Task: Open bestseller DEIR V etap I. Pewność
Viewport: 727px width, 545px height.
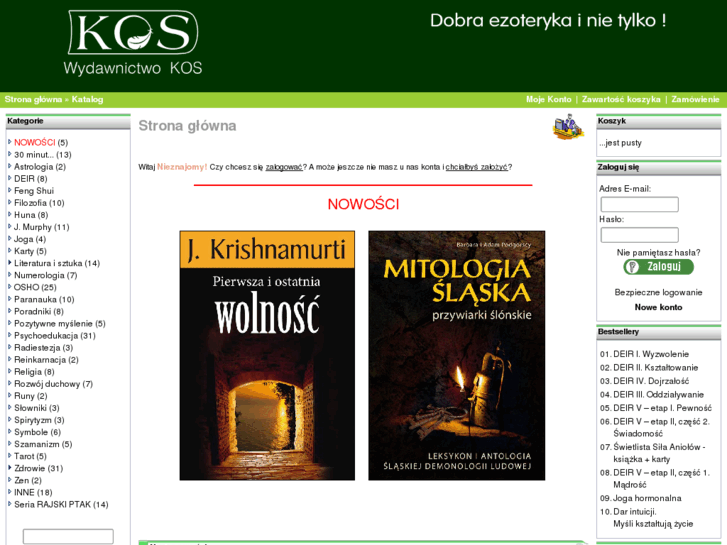Action: coord(662,408)
